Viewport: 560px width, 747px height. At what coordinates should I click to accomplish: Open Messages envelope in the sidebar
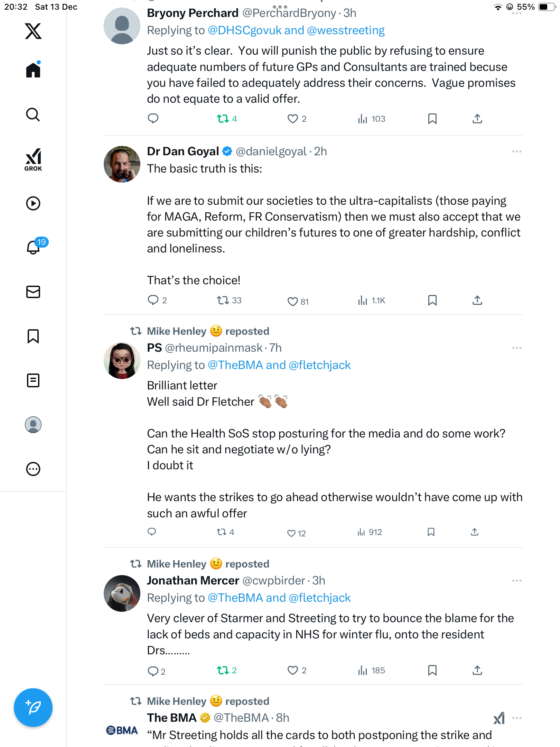[x=33, y=292]
